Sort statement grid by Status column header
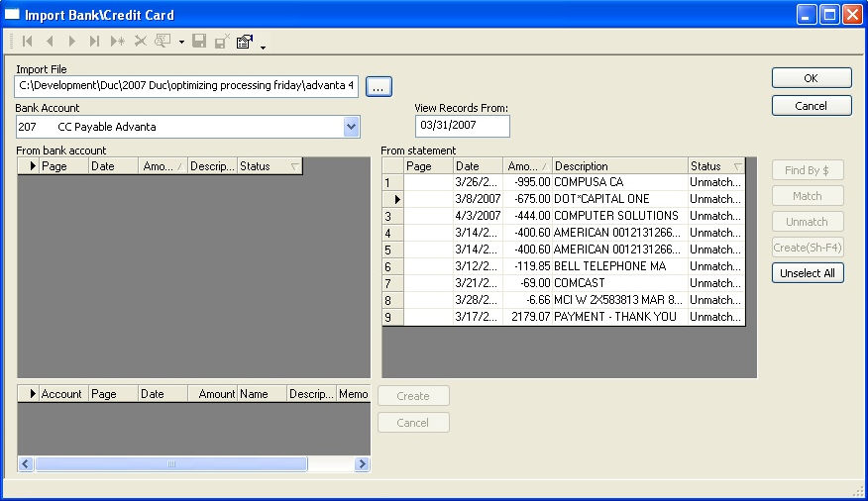This screenshot has height=501, width=868. [715, 166]
